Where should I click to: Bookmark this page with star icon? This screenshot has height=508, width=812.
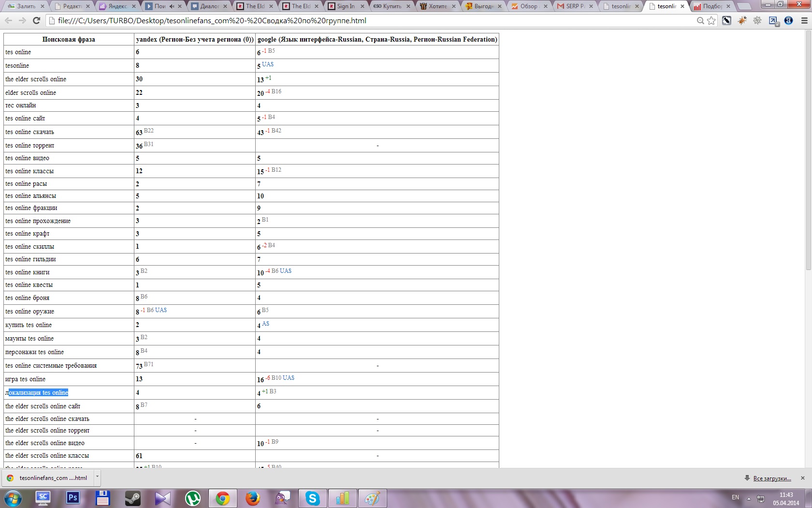(711, 20)
